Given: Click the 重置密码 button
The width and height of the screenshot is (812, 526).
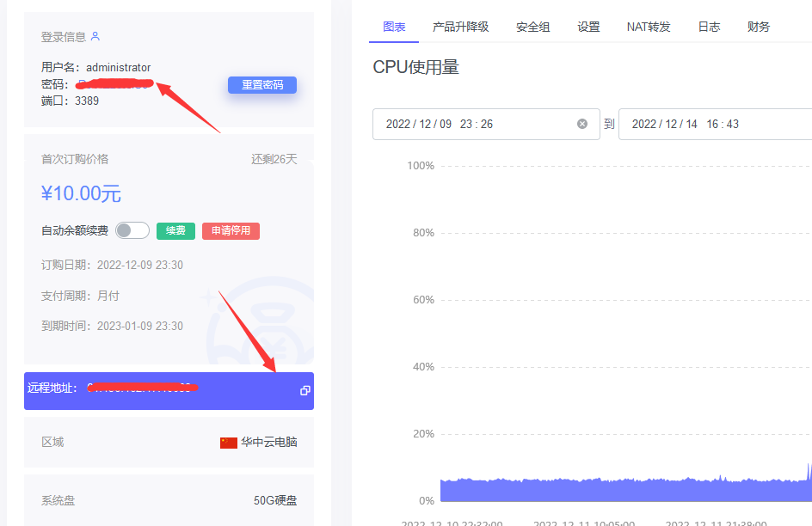Looking at the screenshot, I should 262,85.
